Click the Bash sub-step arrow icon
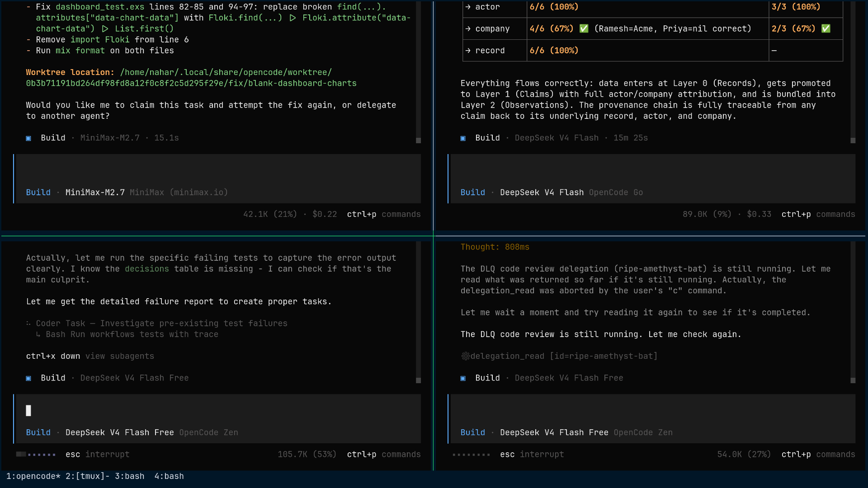868x488 pixels. pos(38,334)
